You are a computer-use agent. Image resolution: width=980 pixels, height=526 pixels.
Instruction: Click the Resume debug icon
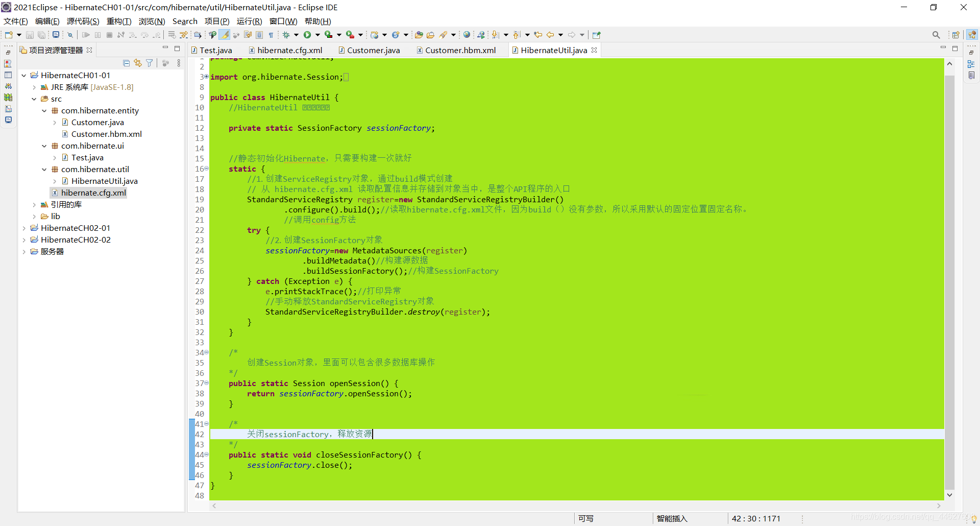(x=86, y=35)
